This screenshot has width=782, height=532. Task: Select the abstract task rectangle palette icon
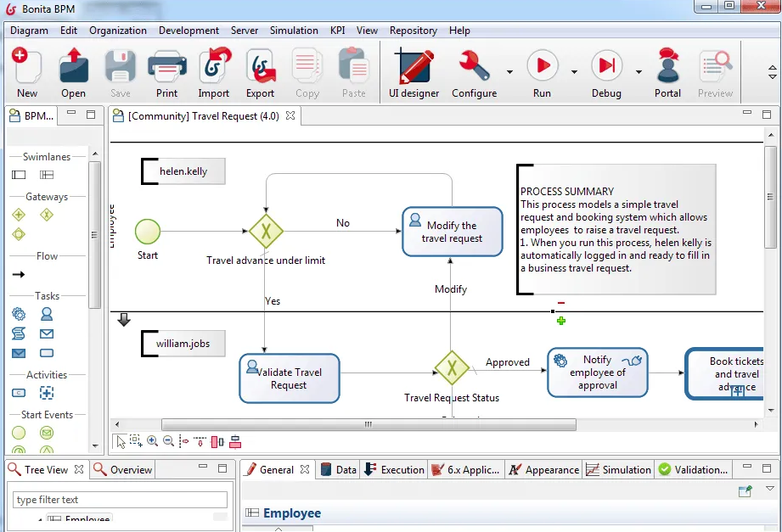click(47, 353)
